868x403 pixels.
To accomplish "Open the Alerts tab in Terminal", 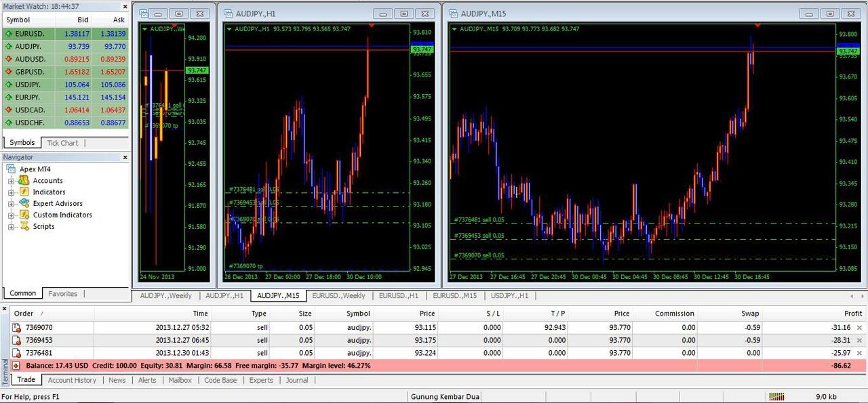I will pyautogui.click(x=147, y=380).
